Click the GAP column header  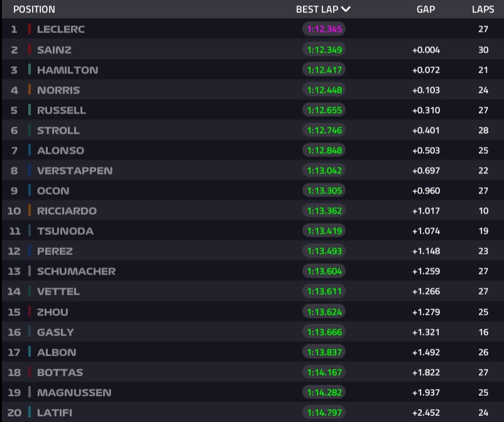coord(425,9)
